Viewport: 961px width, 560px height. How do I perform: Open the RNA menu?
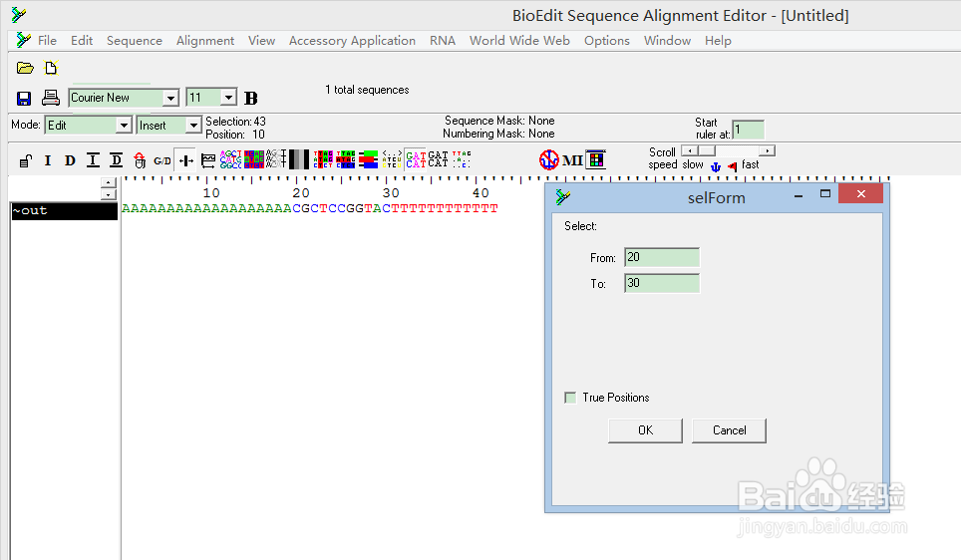click(443, 41)
